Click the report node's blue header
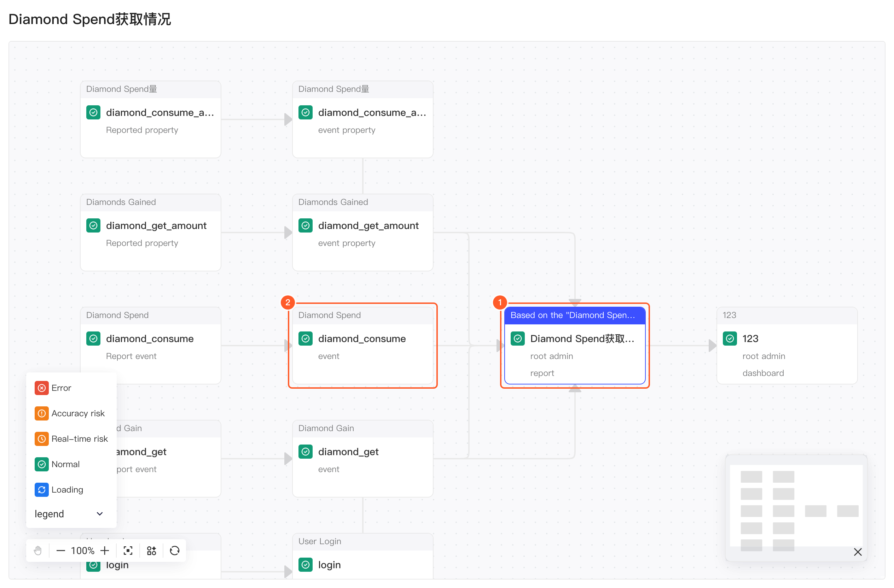The image size is (894, 588). (575, 315)
